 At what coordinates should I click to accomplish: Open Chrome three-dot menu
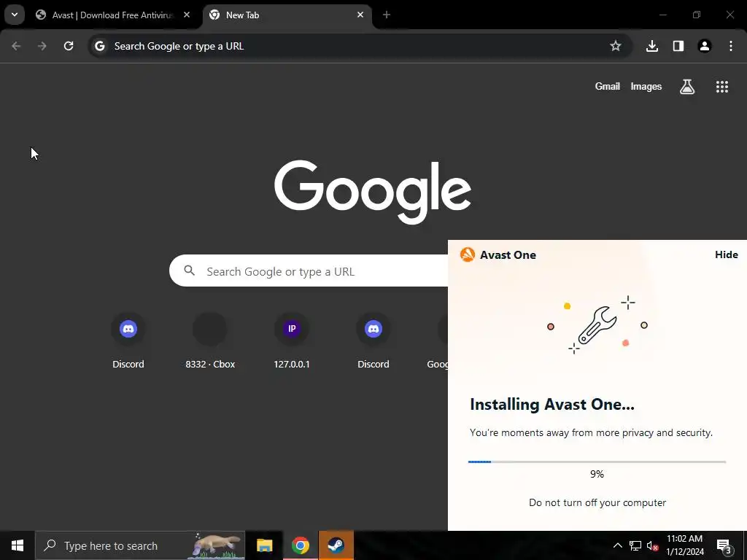(731, 46)
